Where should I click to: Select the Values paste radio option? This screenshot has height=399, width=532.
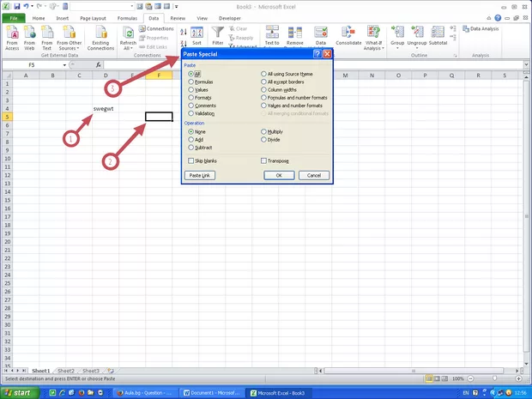pyautogui.click(x=190, y=89)
